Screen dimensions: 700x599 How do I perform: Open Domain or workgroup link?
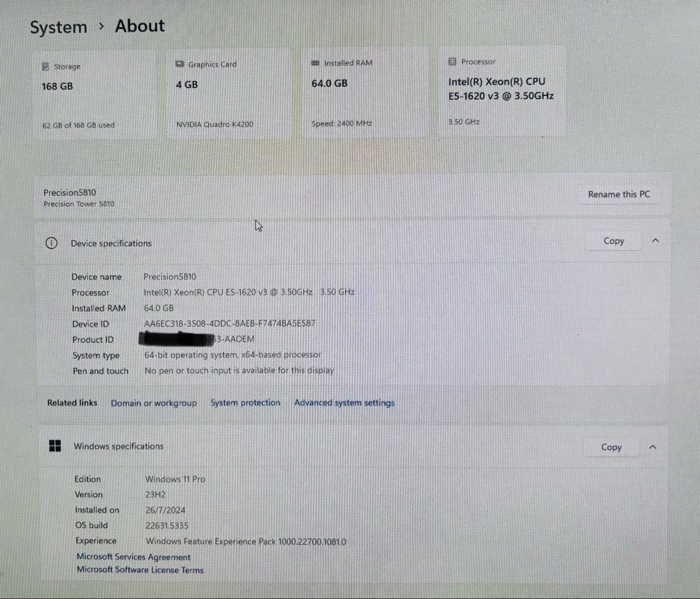pyautogui.click(x=154, y=403)
